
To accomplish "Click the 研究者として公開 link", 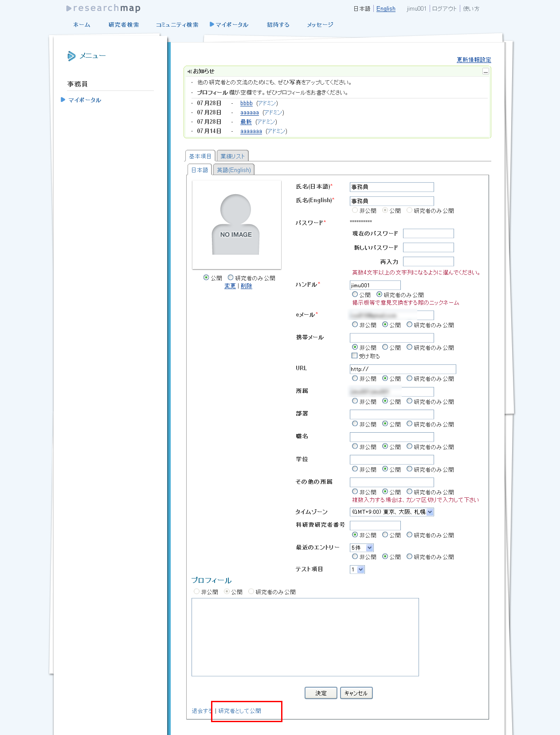I will [x=240, y=711].
